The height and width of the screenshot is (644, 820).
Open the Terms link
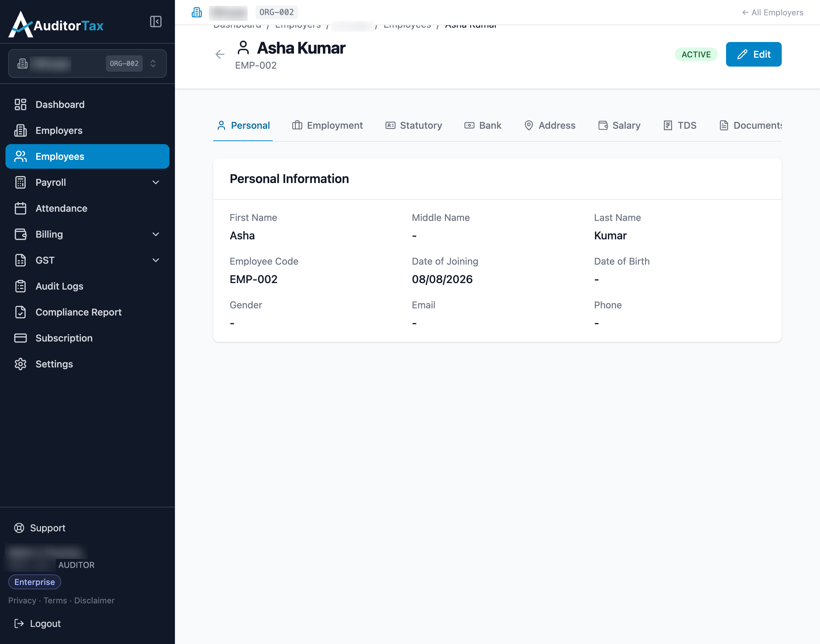(55, 600)
